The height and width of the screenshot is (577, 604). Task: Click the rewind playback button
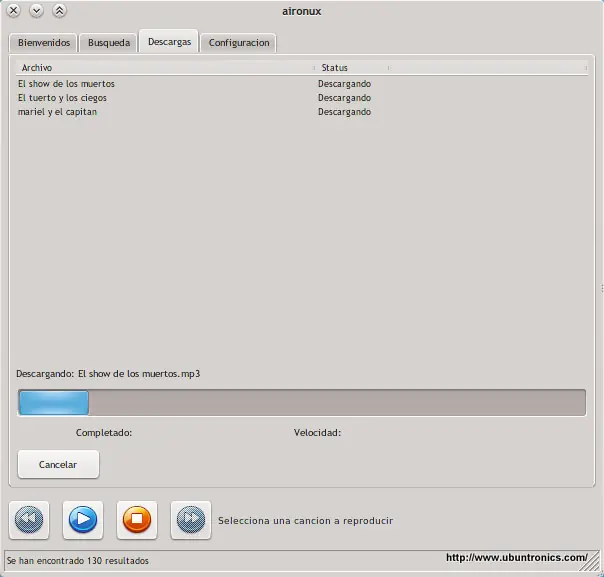click(x=29, y=520)
